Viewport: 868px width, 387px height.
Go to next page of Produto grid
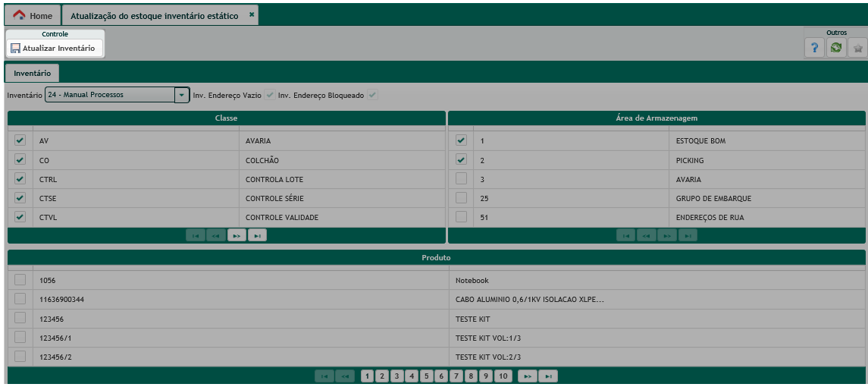[x=528, y=376]
